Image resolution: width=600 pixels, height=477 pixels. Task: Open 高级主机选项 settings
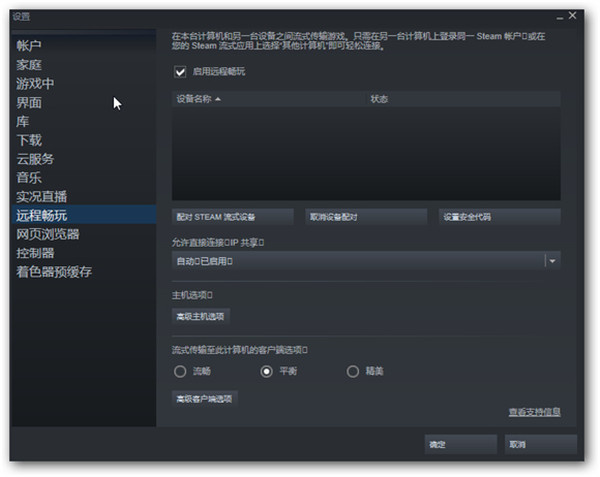201,316
